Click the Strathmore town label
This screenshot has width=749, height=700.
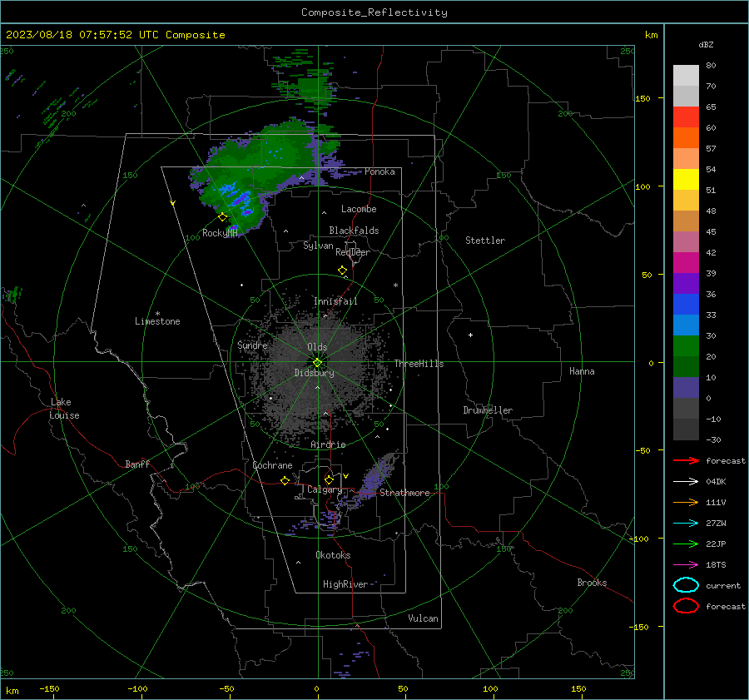point(404,493)
